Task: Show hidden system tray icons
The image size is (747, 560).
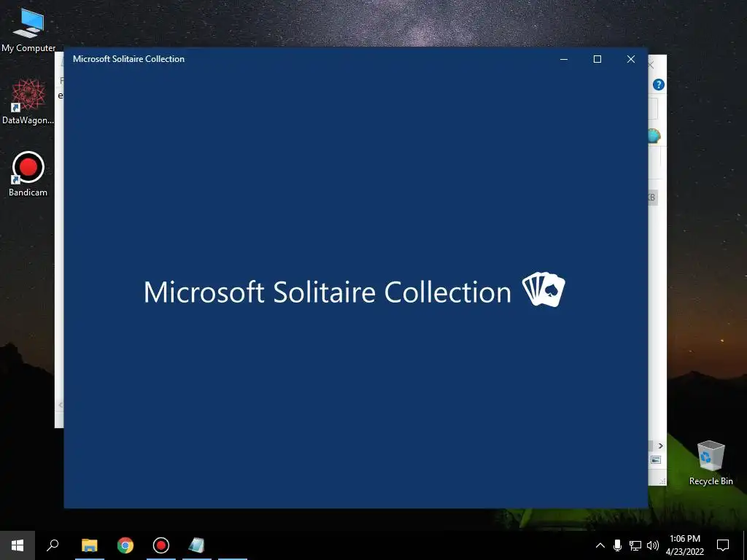Action: click(600, 545)
